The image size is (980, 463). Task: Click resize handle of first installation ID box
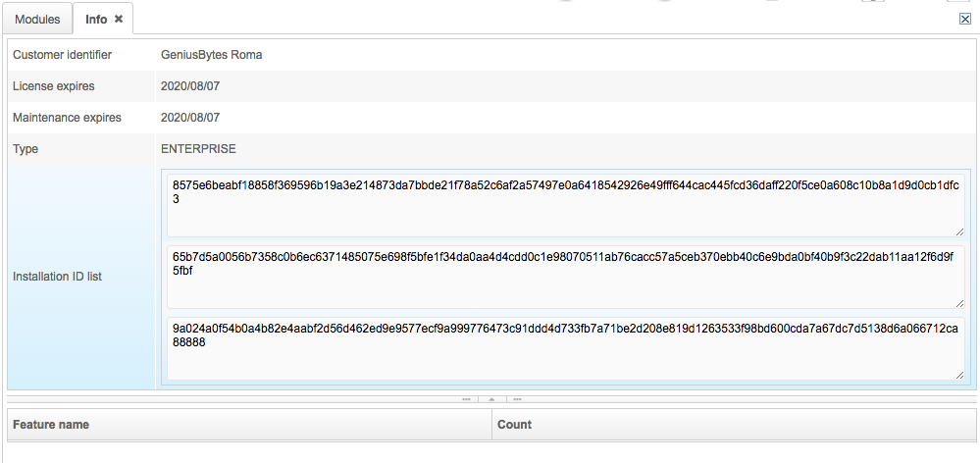pos(959,231)
